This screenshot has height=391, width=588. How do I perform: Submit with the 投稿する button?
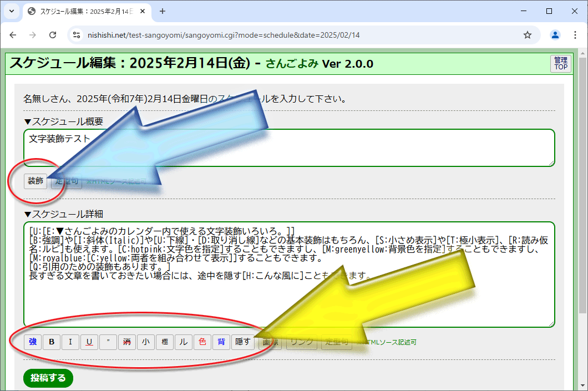point(48,378)
